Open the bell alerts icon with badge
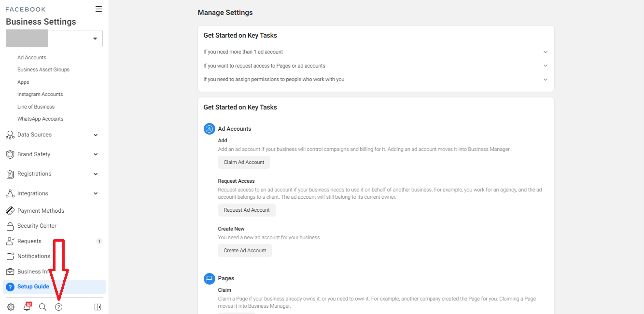The image size is (644, 314). coord(27,307)
